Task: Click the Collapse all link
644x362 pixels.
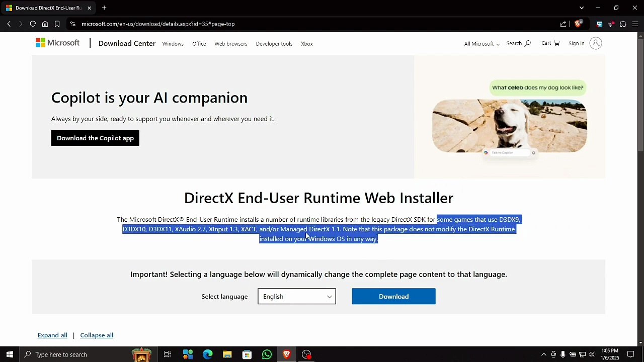Action: [x=97, y=335]
